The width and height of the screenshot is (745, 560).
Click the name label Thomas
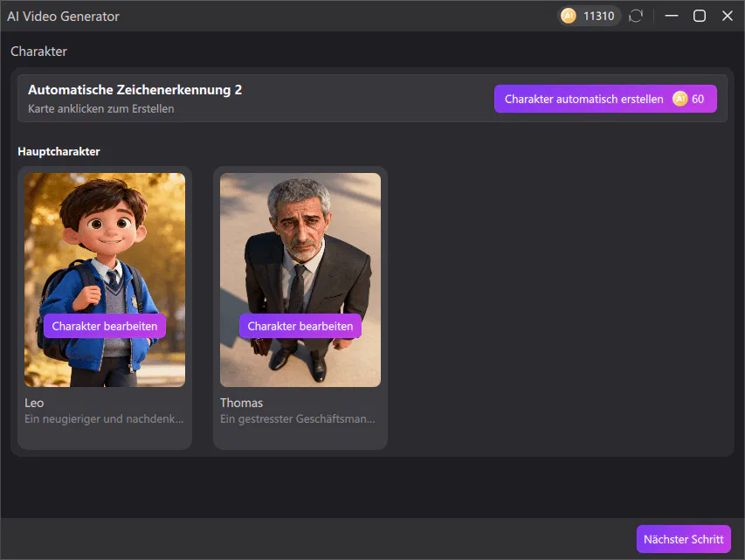click(x=241, y=403)
